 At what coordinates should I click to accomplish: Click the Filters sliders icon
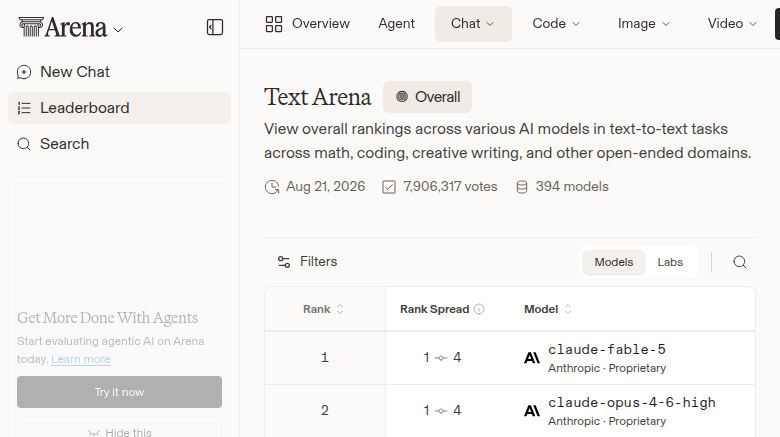coord(284,262)
